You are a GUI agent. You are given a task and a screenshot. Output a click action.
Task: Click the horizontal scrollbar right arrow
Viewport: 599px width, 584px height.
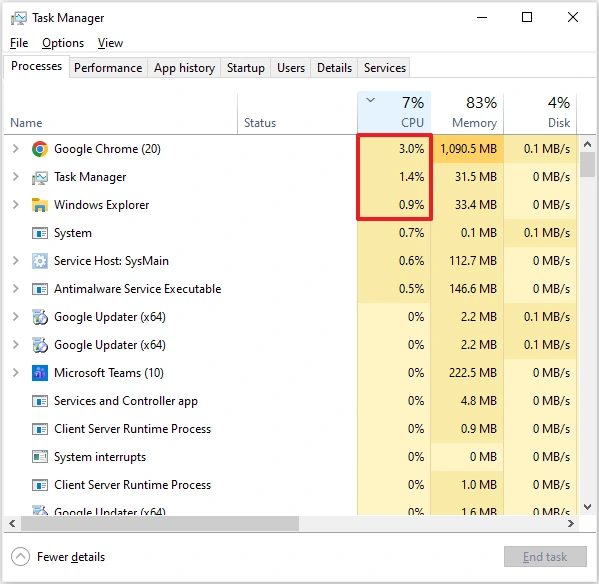tap(571, 523)
